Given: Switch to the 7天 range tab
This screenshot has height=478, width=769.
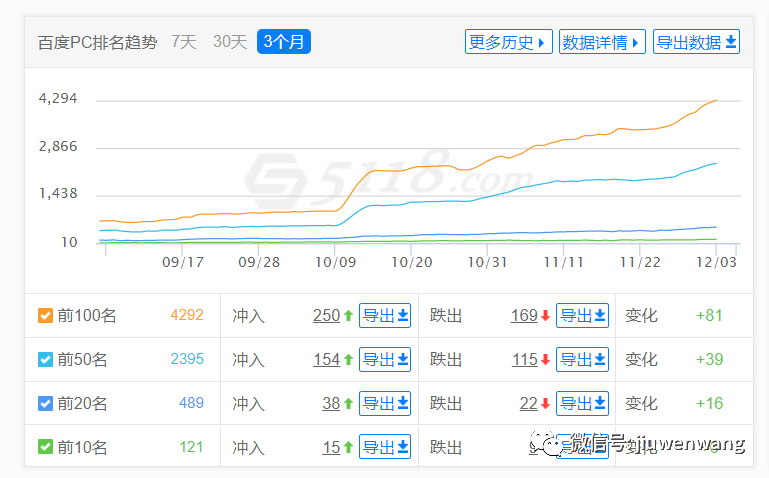Looking at the screenshot, I should 184,42.
